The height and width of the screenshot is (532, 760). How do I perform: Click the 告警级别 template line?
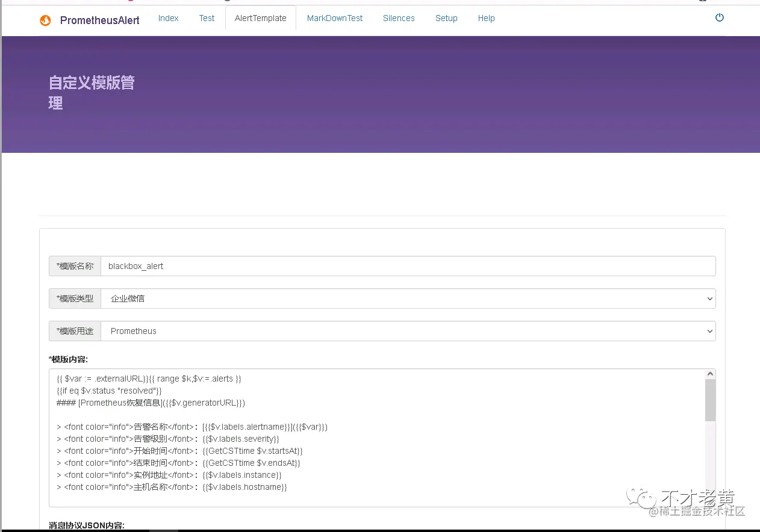[168, 439]
